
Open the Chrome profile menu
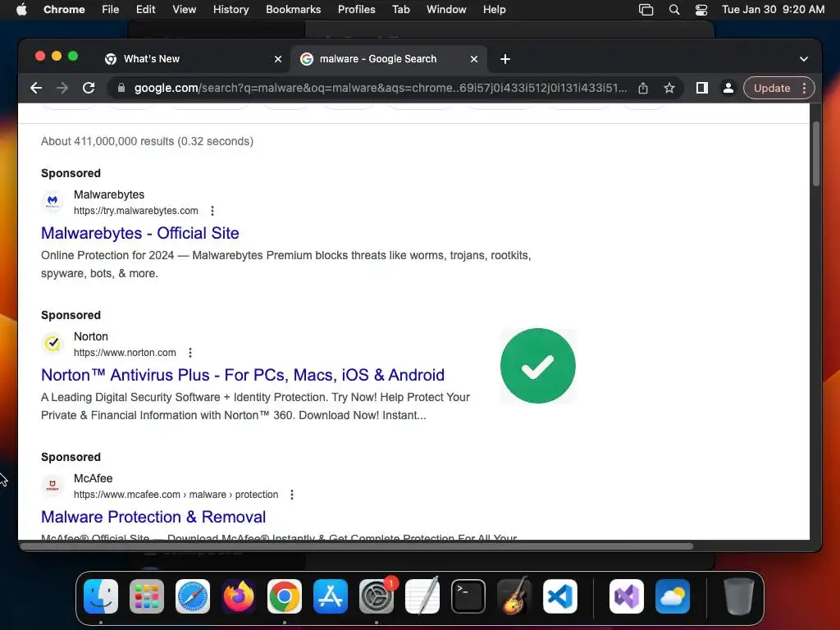pos(728,88)
